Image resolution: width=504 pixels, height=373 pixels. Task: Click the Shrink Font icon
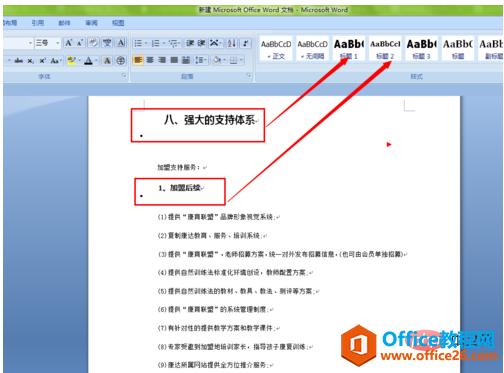(80, 43)
